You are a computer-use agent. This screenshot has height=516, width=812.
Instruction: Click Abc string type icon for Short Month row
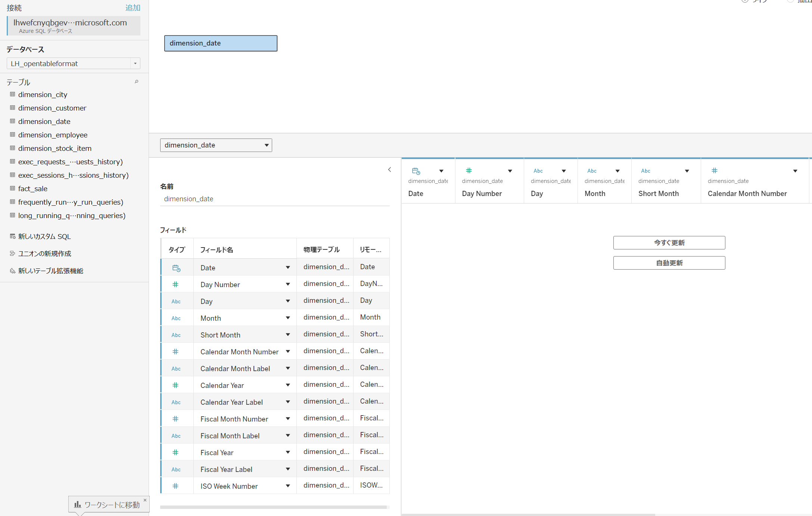point(176,335)
